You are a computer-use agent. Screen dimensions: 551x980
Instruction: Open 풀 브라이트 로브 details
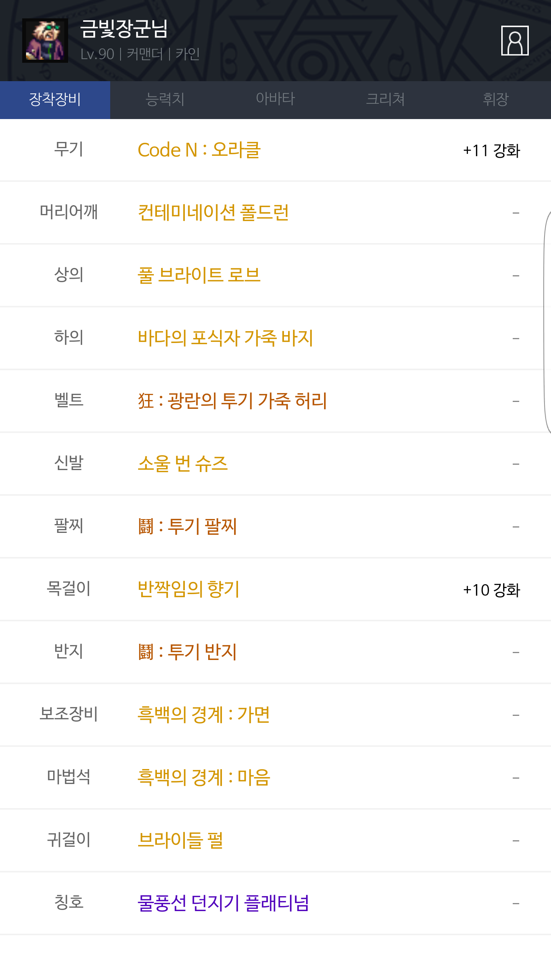[199, 276]
